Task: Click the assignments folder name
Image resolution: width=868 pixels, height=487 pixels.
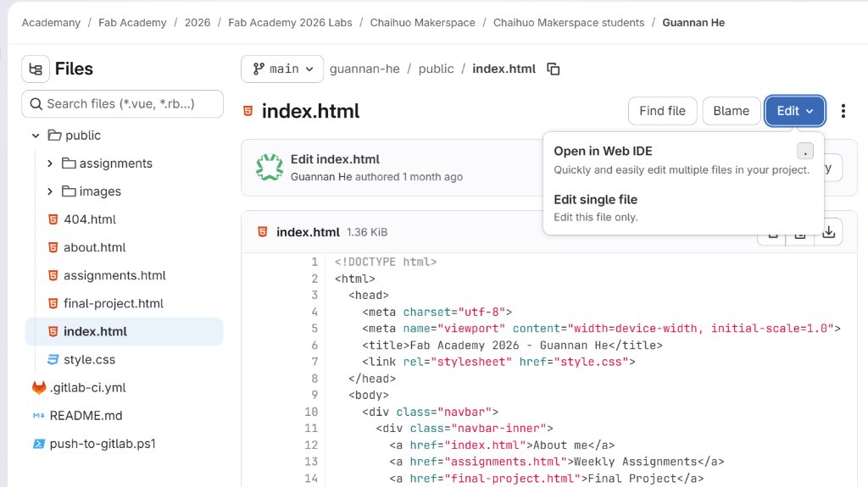Action: pos(115,163)
